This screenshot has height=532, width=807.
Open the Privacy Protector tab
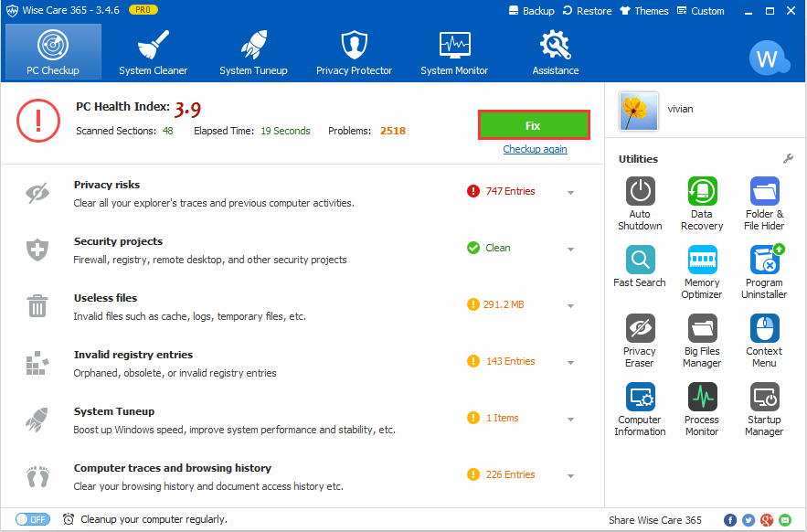(x=354, y=52)
